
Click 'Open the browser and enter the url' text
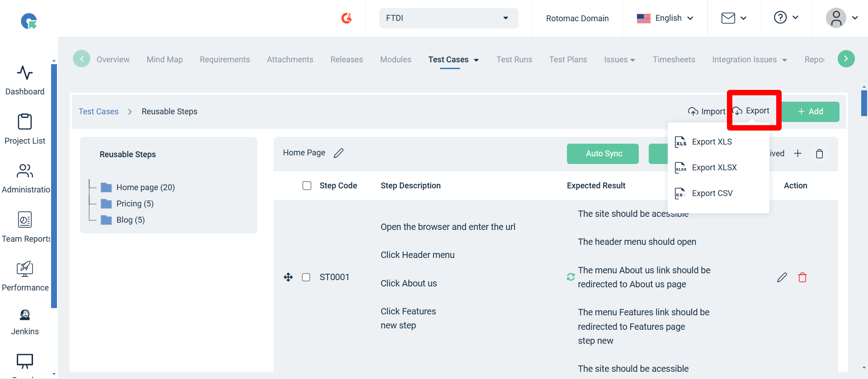pos(448,227)
